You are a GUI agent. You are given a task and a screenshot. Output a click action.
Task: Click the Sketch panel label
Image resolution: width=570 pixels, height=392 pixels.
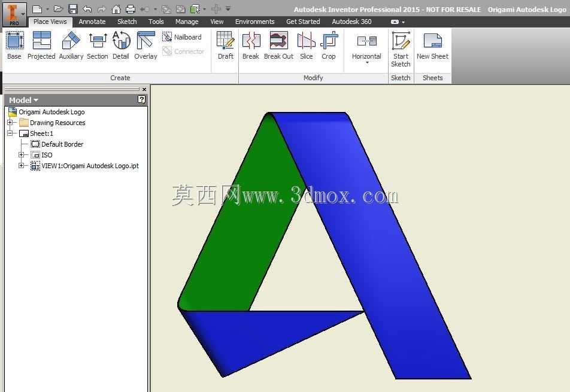[x=401, y=78]
